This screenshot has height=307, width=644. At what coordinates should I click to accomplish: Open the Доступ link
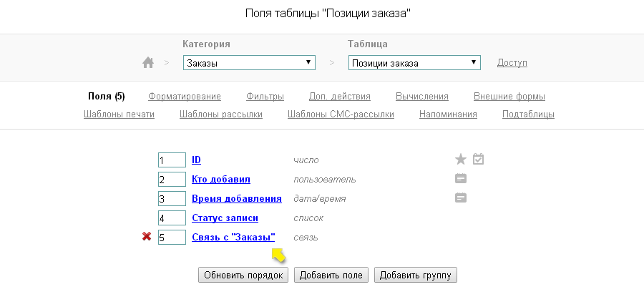click(x=512, y=63)
